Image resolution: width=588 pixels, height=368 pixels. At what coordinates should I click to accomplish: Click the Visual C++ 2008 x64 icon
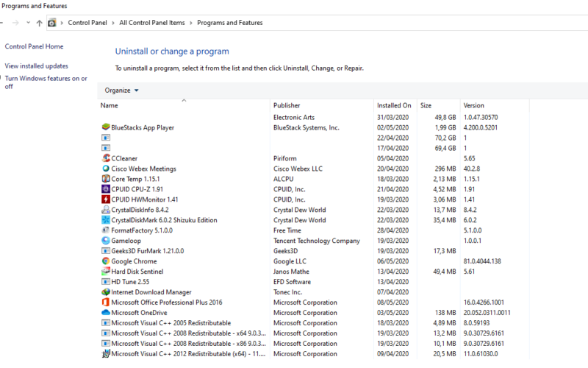106,333
